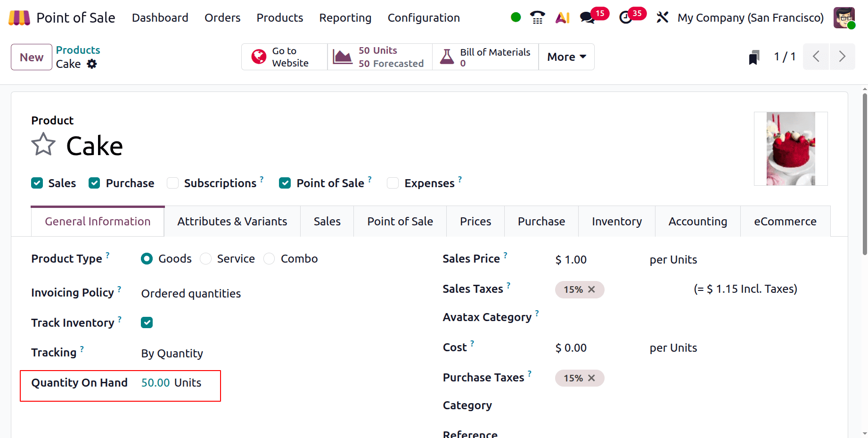Click the Products breadcrumb link
This screenshot has width=868, height=438.
point(78,50)
